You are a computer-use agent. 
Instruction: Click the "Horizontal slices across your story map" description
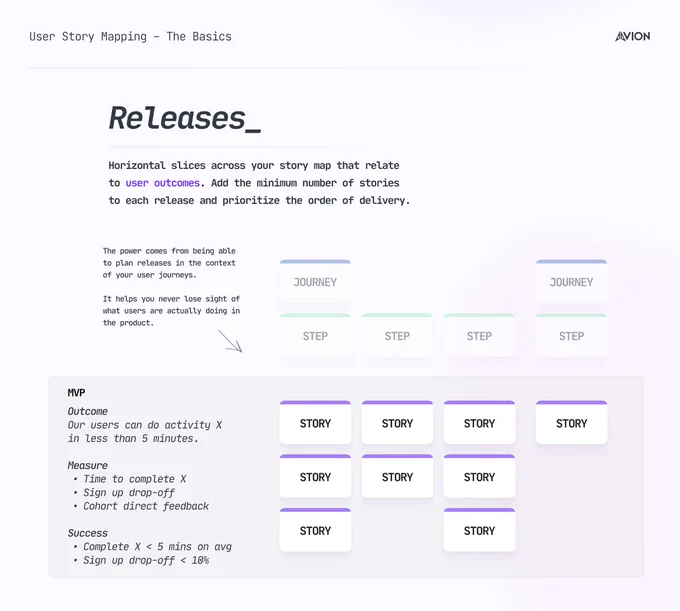[259, 183]
